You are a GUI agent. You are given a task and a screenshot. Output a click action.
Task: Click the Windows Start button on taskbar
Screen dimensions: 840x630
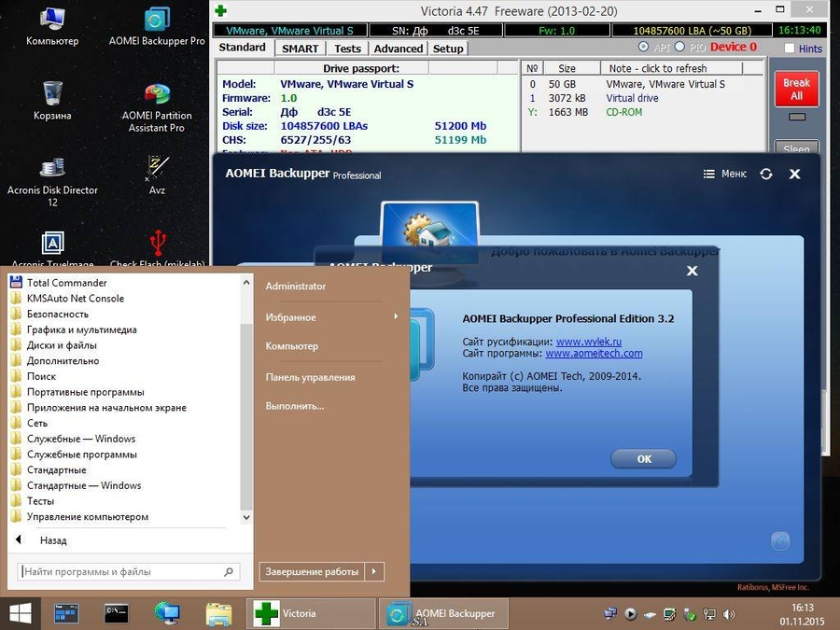click(21, 613)
